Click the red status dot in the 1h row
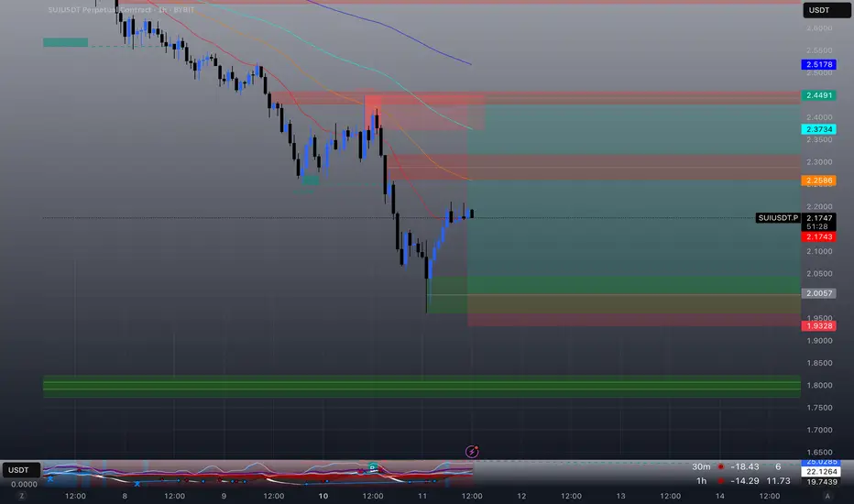 (720, 481)
